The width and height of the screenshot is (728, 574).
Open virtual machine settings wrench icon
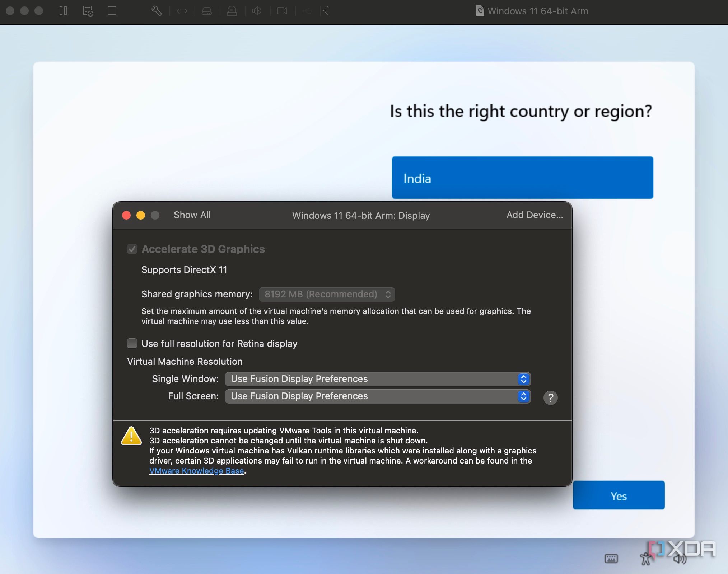pyautogui.click(x=156, y=11)
